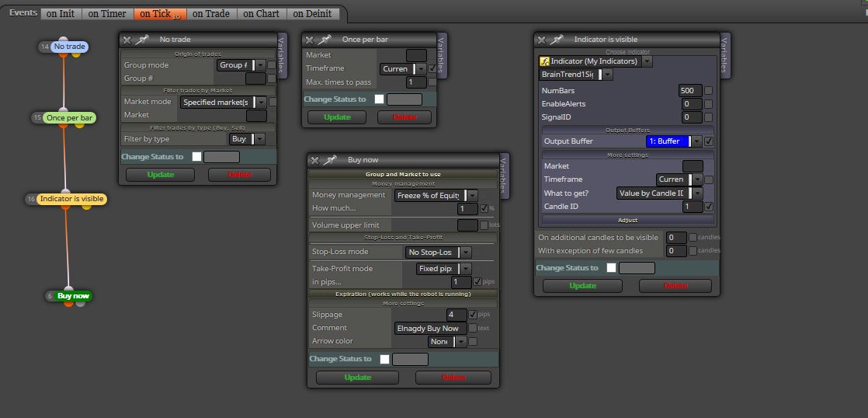Image resolution: width=868 pixels, height=418 pixels.
Task: Close the Buy now panel
Action: (315, 160)
